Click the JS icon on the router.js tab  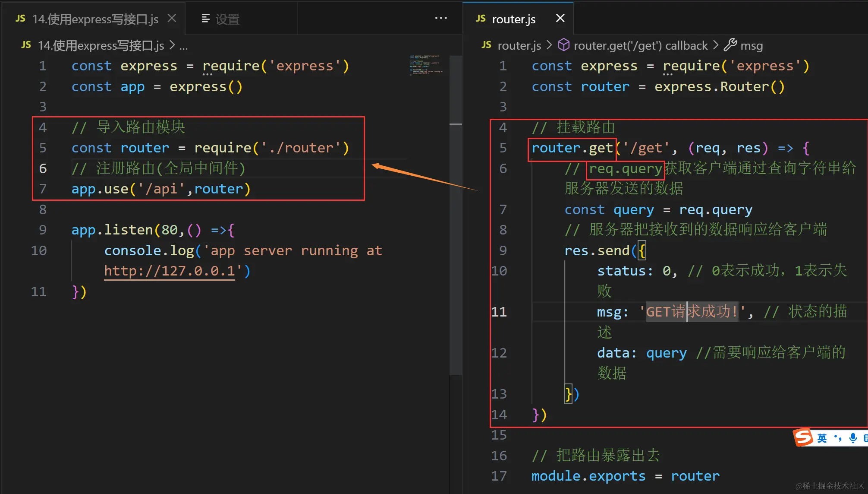(x=481, y=19)
